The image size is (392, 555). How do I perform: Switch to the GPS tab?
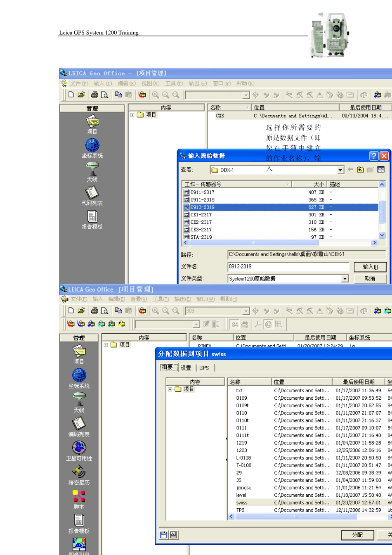pos(204,368)
